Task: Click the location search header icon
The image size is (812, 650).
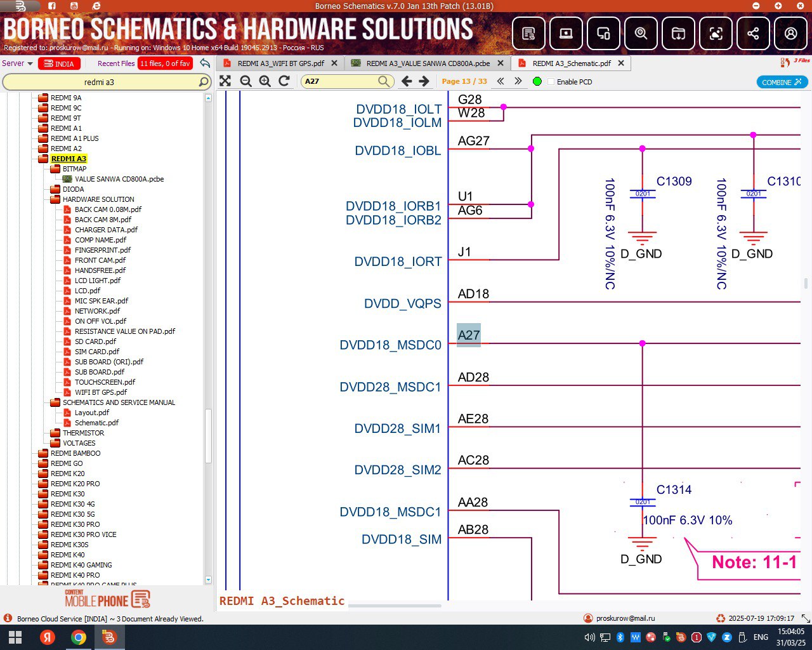Action: 641,33
